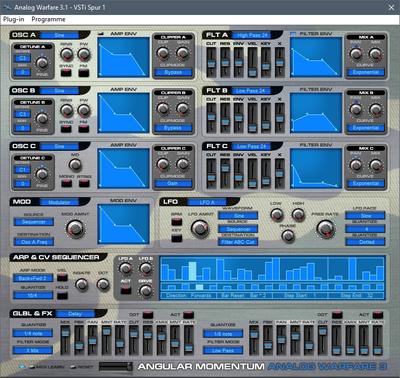This screenshot has width=400, height=378.
Task: Click Mix B Pan knob
Action: [x=356, y=109]
